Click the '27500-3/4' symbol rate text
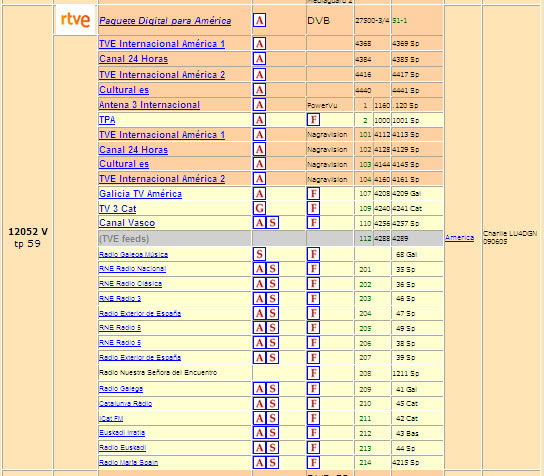Viewport: 544px width, 476px height. click(x=372, y=21)
